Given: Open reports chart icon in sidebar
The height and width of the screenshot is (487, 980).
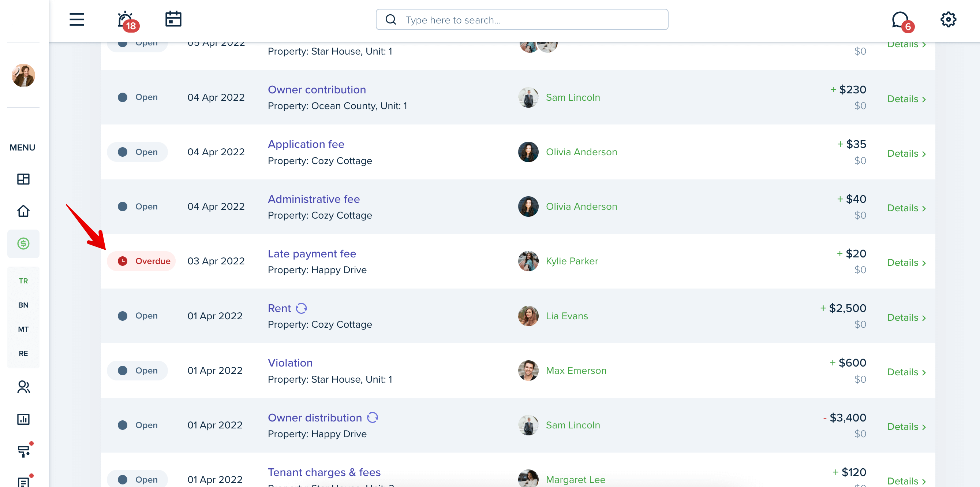Looking at the screenshot, I should [23, 419].
